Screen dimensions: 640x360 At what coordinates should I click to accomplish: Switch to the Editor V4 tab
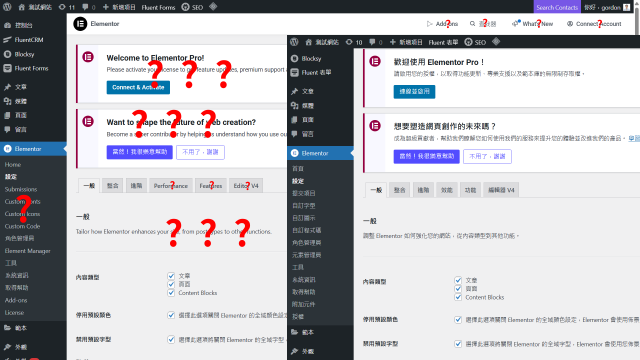point(246,186)
